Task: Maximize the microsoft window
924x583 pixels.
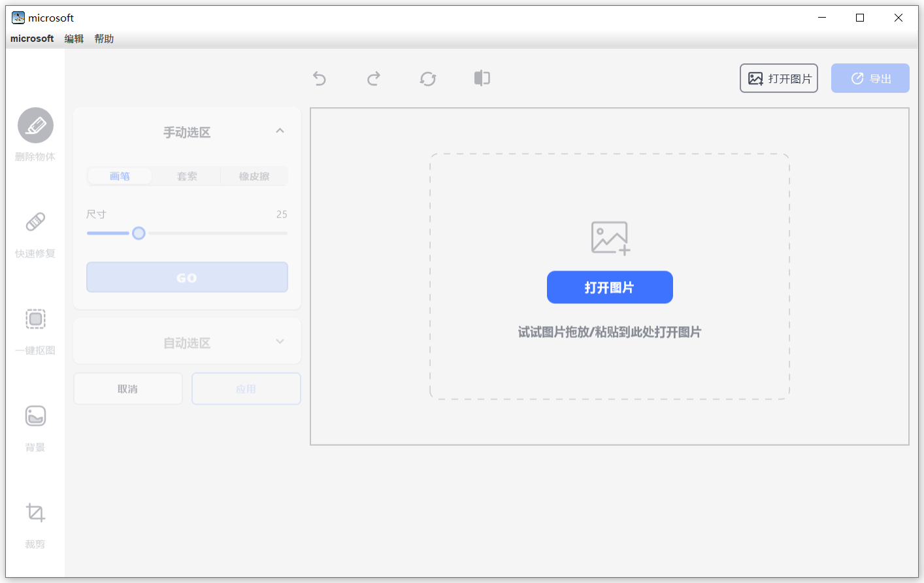Action: pyautogui.click(x=860, y=18)
